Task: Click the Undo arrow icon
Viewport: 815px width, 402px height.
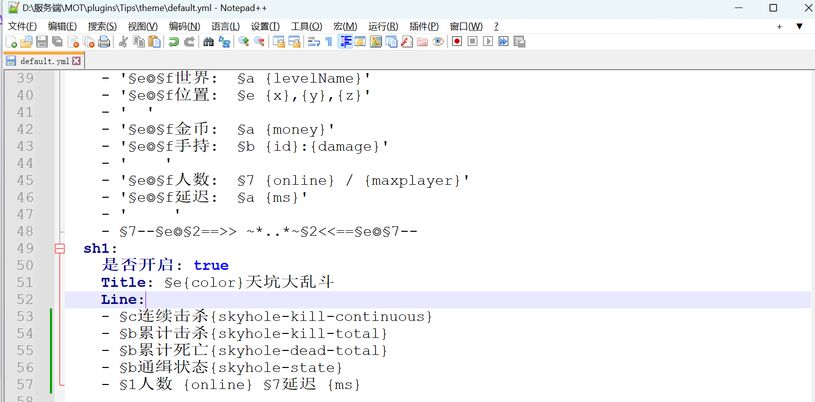Action: coord(173,42)
